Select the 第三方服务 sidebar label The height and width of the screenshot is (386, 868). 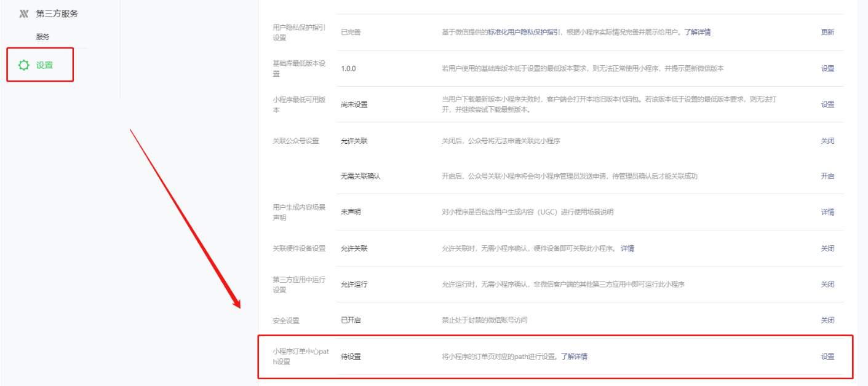[x=57, y=14]
